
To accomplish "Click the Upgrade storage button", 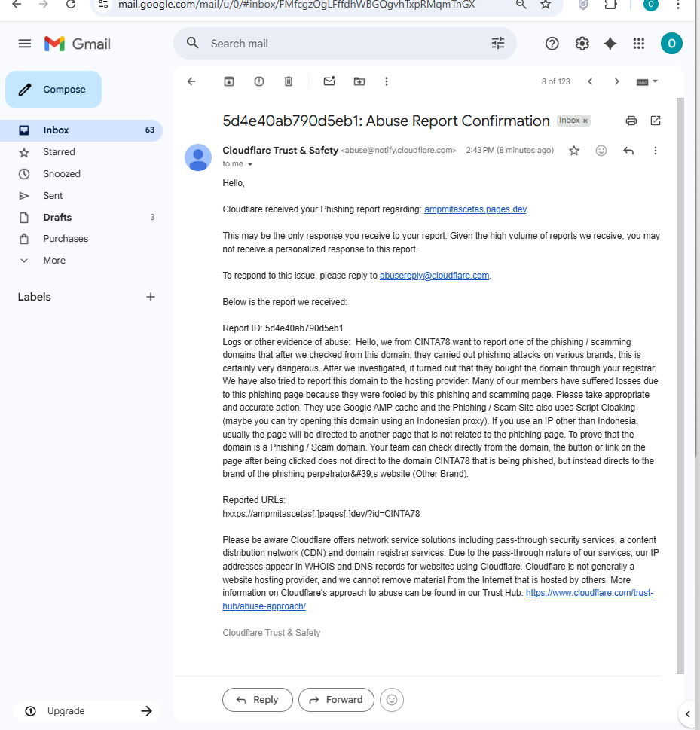I will (87, 711).
